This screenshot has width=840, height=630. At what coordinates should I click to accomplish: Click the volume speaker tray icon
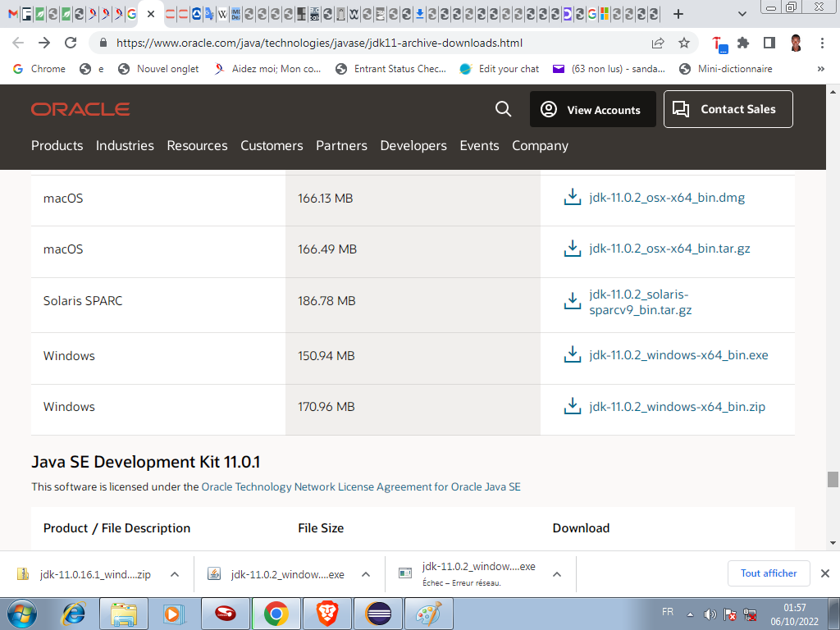point(710,614)
